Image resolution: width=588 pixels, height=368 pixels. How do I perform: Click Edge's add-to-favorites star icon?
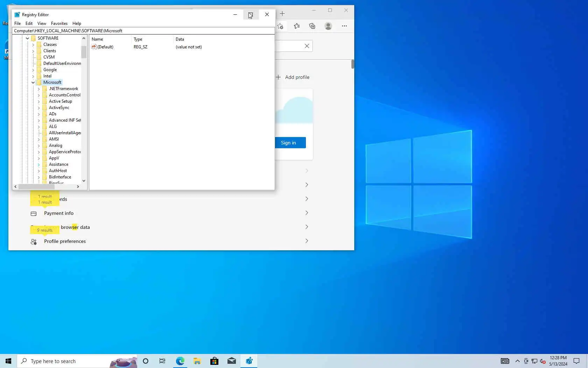point(280,26)
